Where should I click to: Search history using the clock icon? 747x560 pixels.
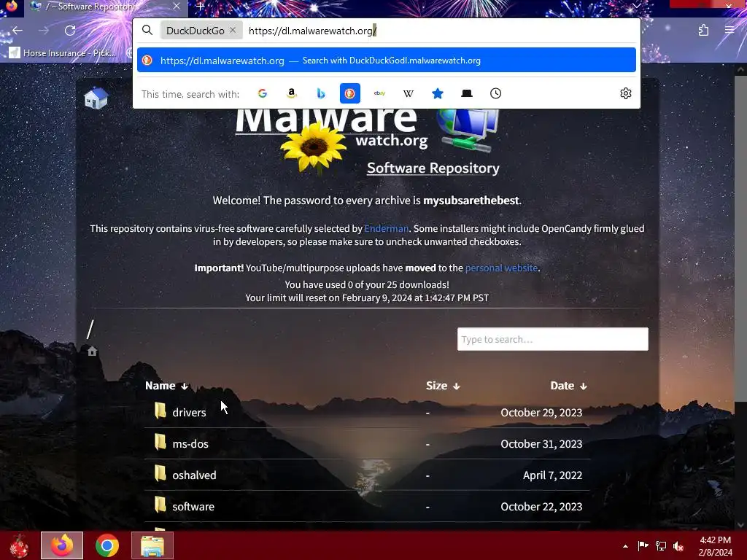495,93
